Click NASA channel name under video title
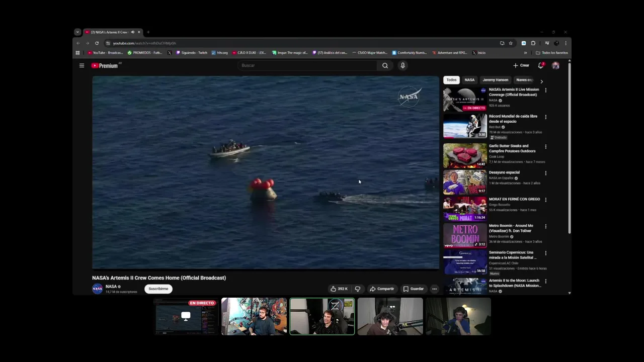This screenshot has height=362, width=644. click(x=111, y=287)
